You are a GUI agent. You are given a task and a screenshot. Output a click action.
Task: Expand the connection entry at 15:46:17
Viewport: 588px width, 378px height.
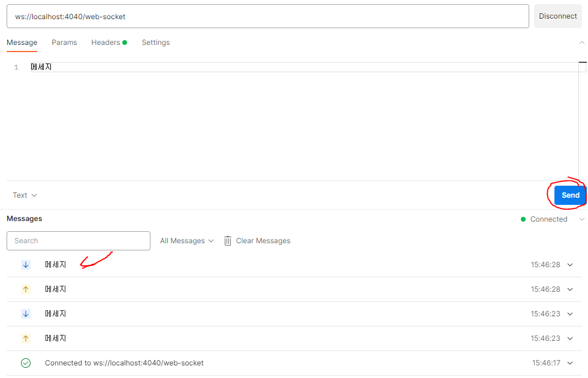coord(570,363)
